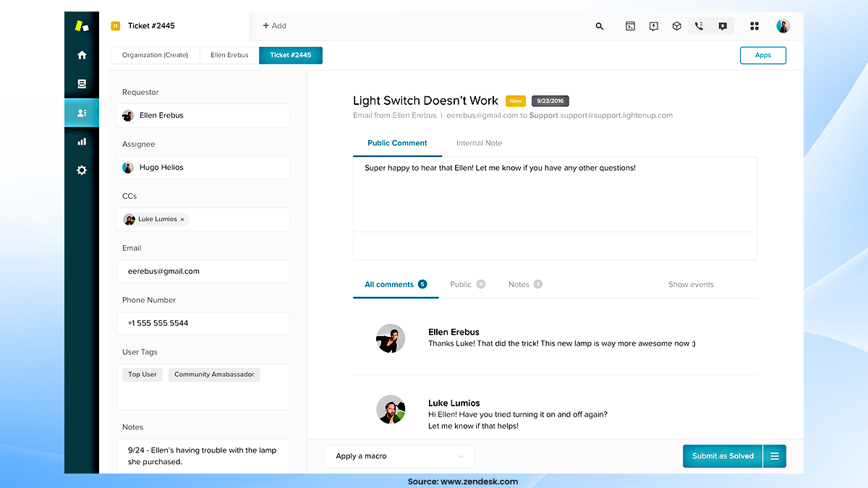Click the yellow new-status icon beside Ticket #2445

115,26
